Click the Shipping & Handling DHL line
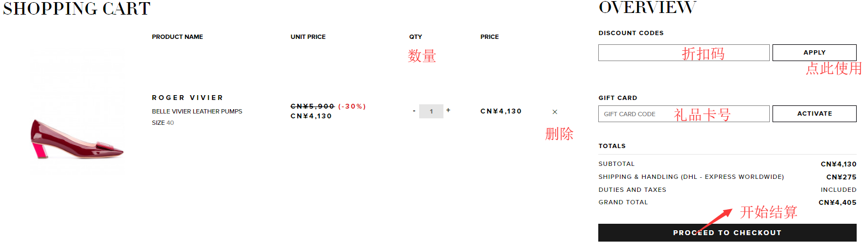Viewport: 868px width, 247px height. [691, 177]
